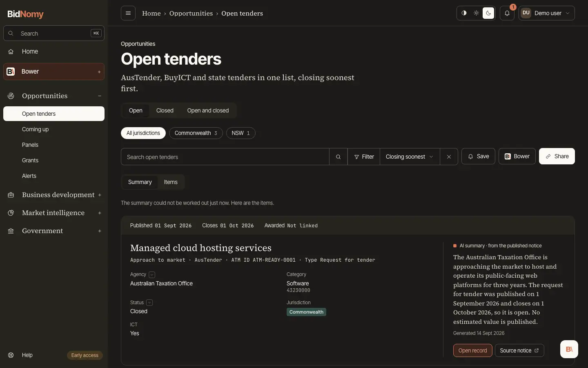
Task: Click the ⌘K shortcut badge
Action: click(x=96, y=34)
